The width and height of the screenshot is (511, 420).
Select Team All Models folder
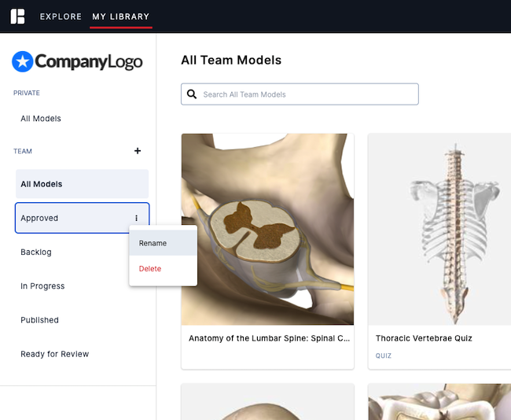[82, 184]
